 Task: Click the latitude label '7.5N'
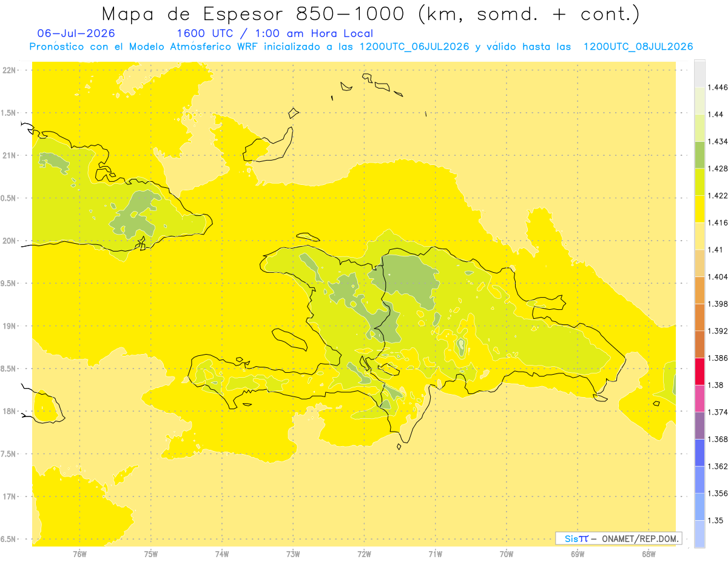[x=9, y=454]
